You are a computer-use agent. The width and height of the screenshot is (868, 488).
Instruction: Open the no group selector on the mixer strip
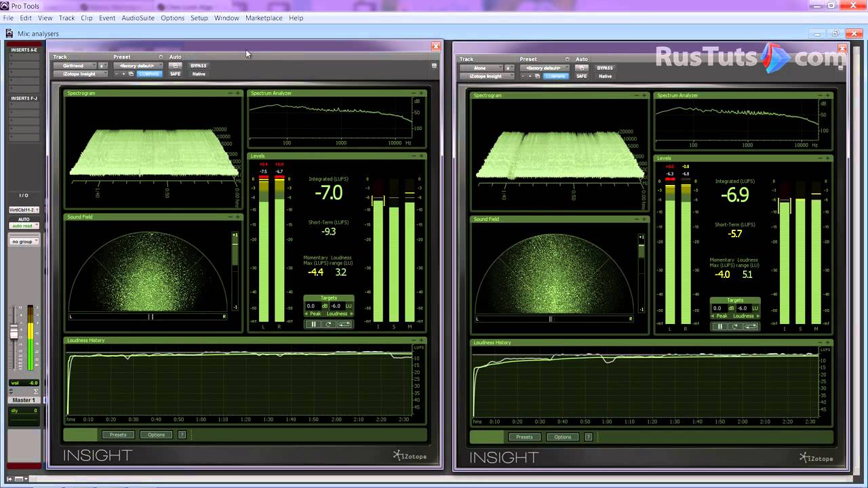pos(24,241)
